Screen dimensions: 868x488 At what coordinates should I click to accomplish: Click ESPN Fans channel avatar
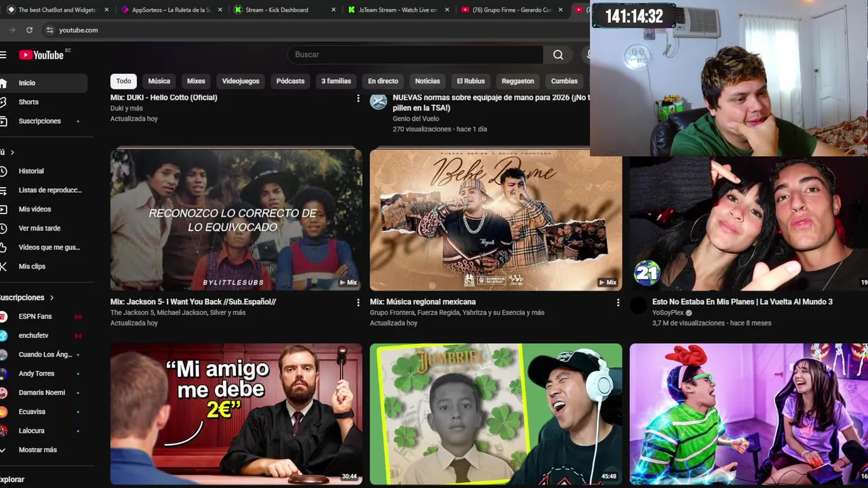3,317
